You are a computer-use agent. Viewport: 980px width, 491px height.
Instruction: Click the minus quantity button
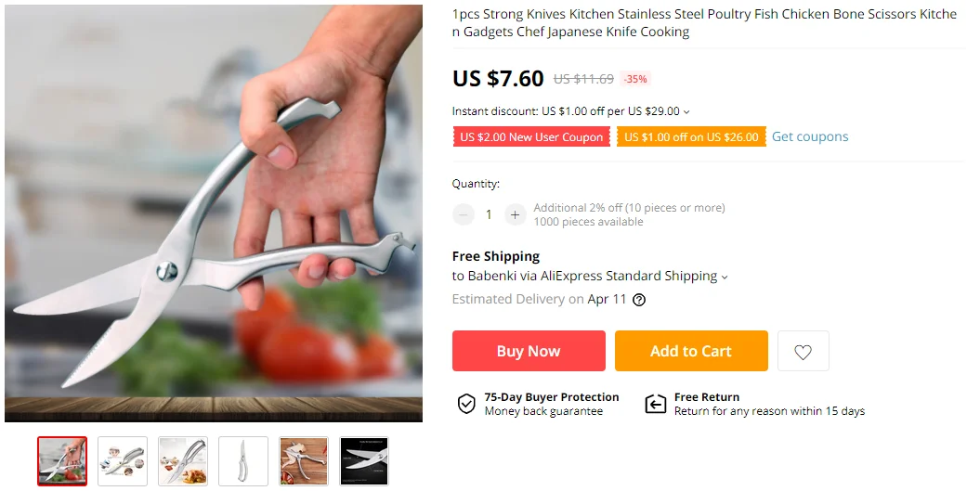pos(463,214)
